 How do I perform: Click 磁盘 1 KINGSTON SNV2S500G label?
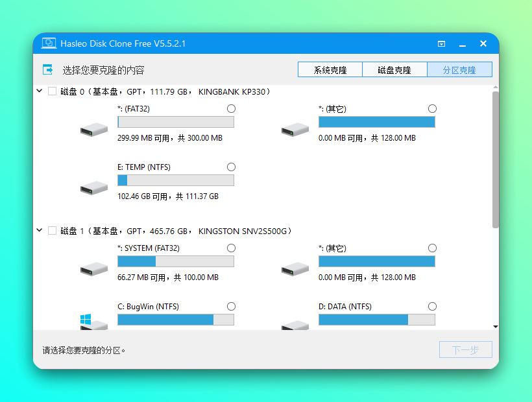pyautogui.click(x=176, y=231)
